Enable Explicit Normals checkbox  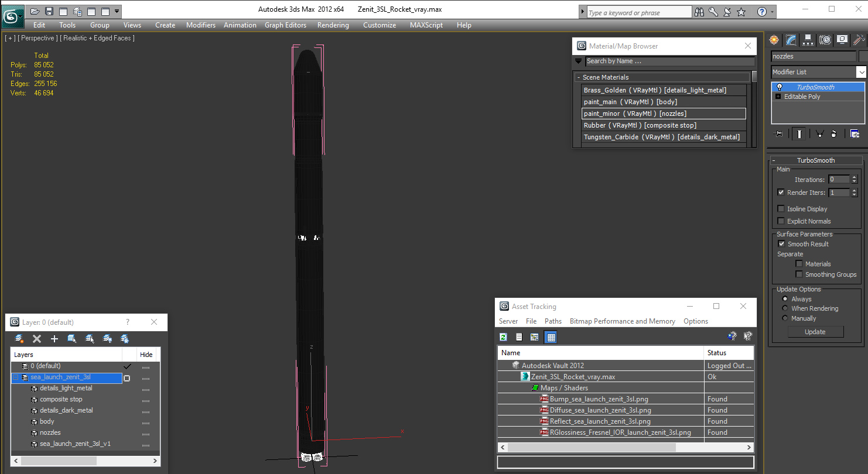tap(781, 221)
